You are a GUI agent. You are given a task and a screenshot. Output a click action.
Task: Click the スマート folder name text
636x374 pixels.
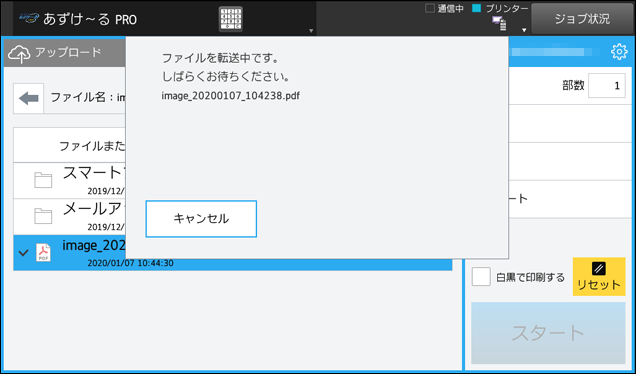[93, 173]
